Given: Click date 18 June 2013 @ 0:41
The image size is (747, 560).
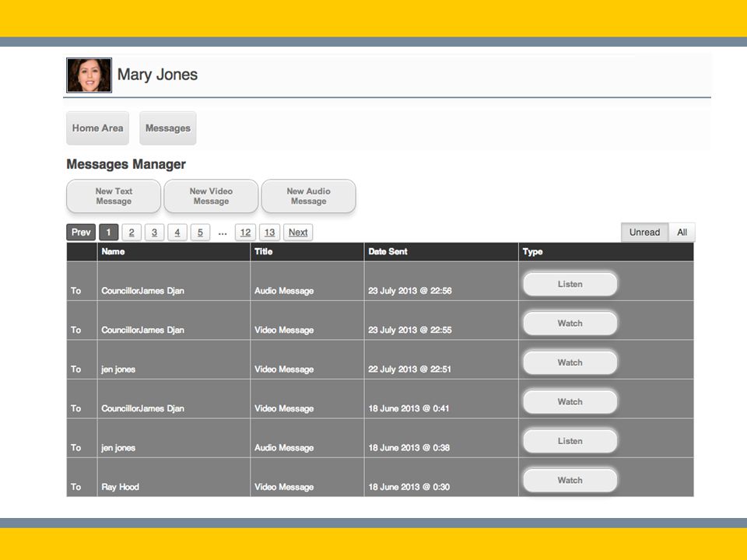Looking at the screenshot, I should tap(409, 408).
